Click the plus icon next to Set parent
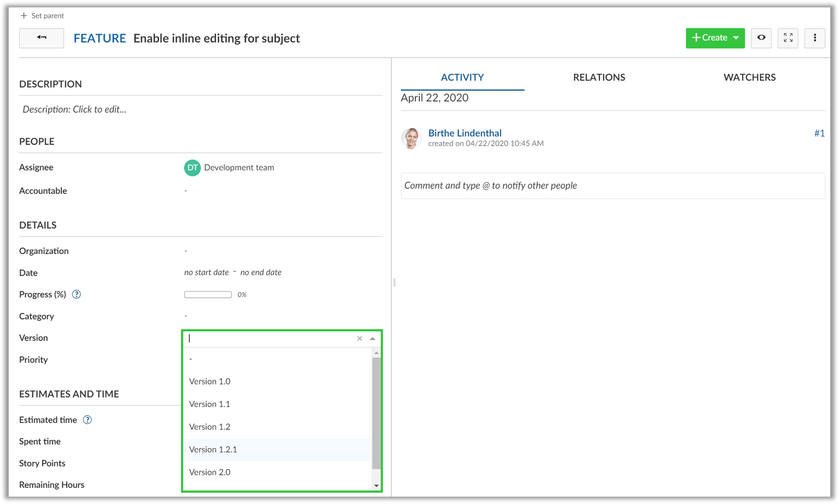Screen dimensions: 839x504 tap(24, 15)
